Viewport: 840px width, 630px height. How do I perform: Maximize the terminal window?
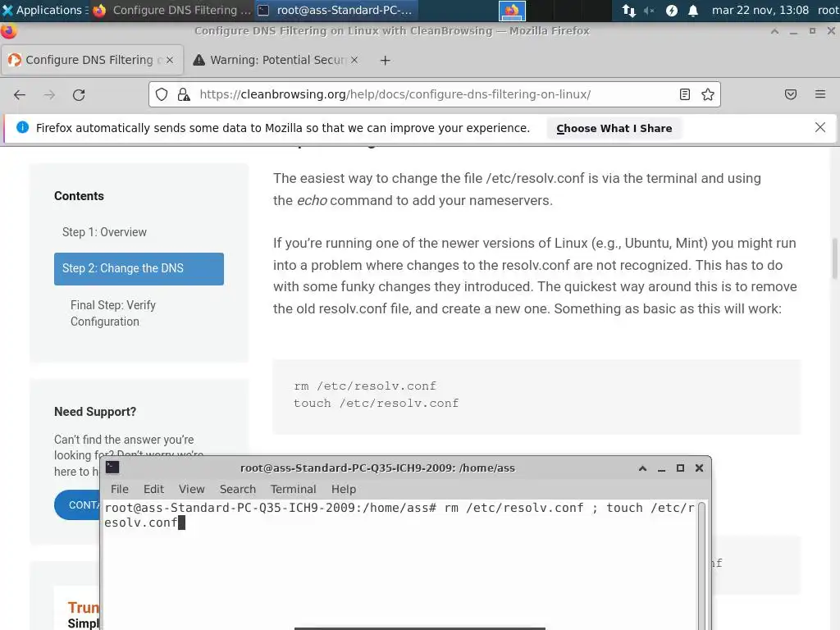(680, 468)
